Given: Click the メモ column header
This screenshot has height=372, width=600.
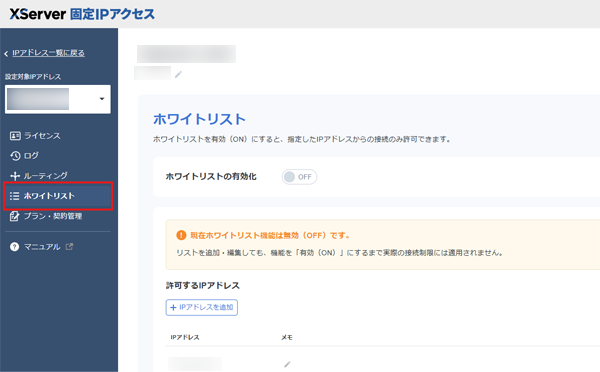Looking at the screenshot, I should [287, 337].
